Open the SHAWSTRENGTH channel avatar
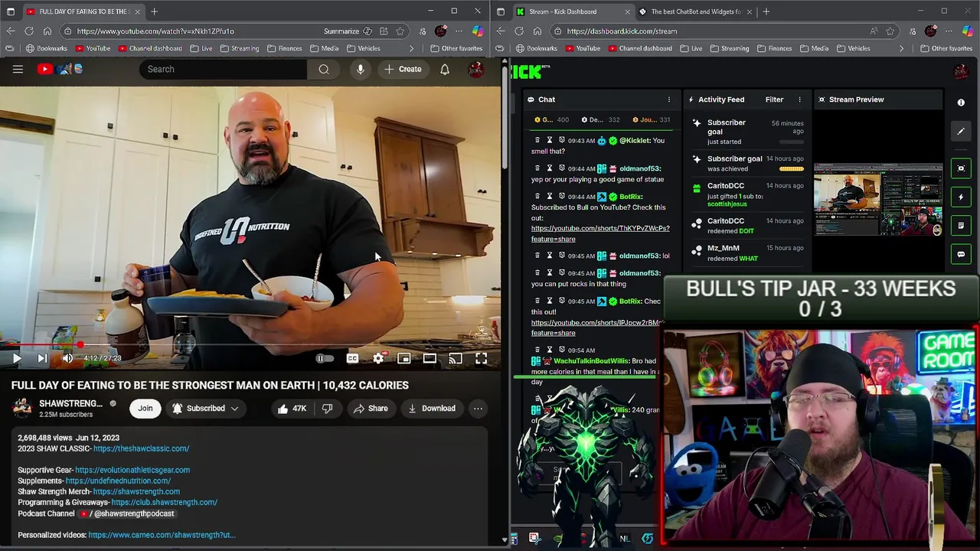The height and width of the screenshot is (551, 980). [x=23, y=408]
